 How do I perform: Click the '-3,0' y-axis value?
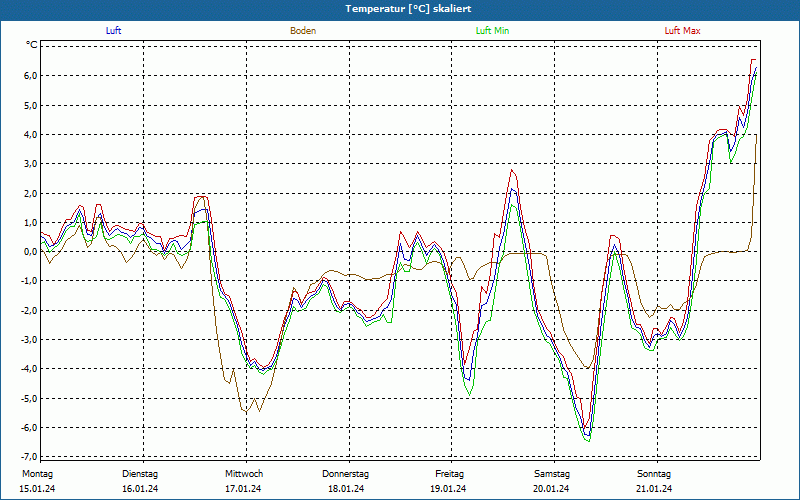(29, 339)
